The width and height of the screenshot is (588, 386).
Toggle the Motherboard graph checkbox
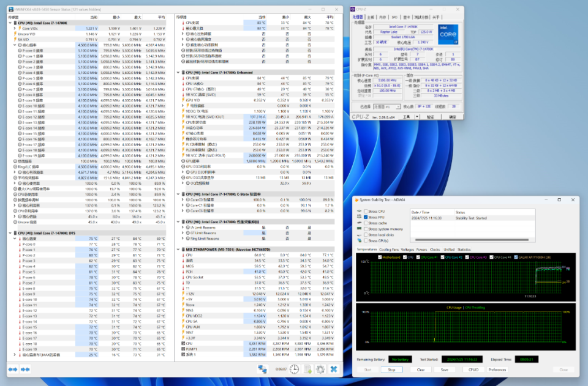[380, 257]
